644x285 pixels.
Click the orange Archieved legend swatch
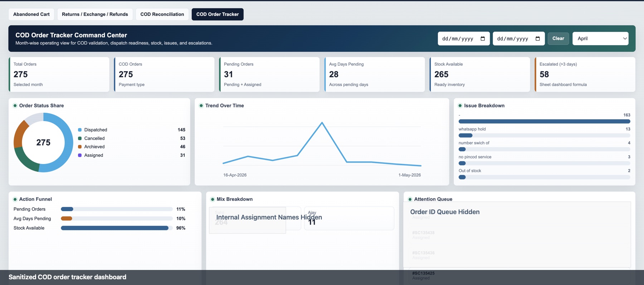[80, 147]
